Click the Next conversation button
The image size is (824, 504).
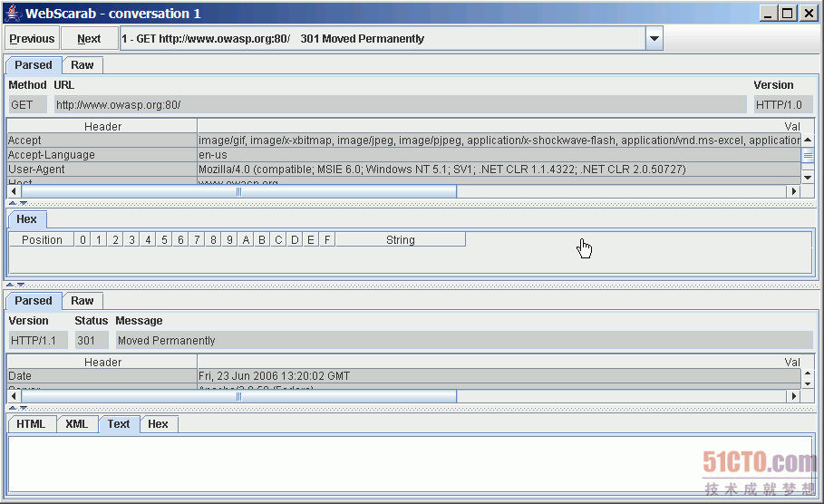[x=89, y=38]
